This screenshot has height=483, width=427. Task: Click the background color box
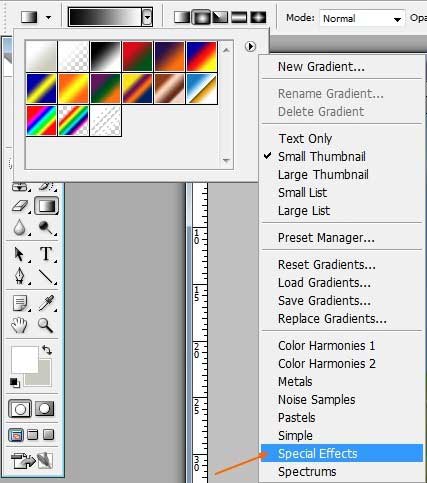coord(45,379)
